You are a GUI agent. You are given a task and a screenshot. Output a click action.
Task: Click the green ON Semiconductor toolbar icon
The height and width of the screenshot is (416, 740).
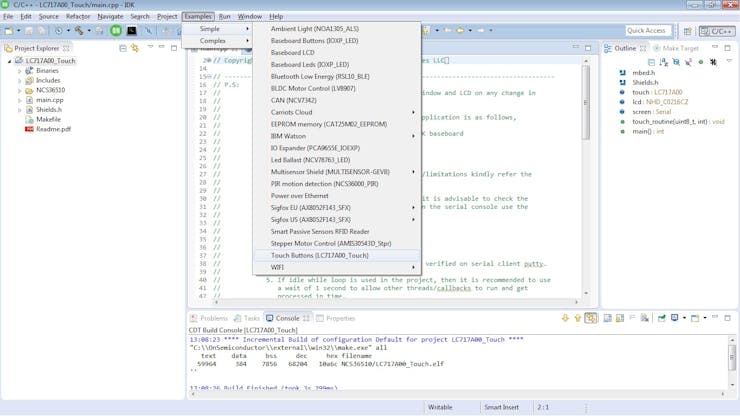[116, 31]
